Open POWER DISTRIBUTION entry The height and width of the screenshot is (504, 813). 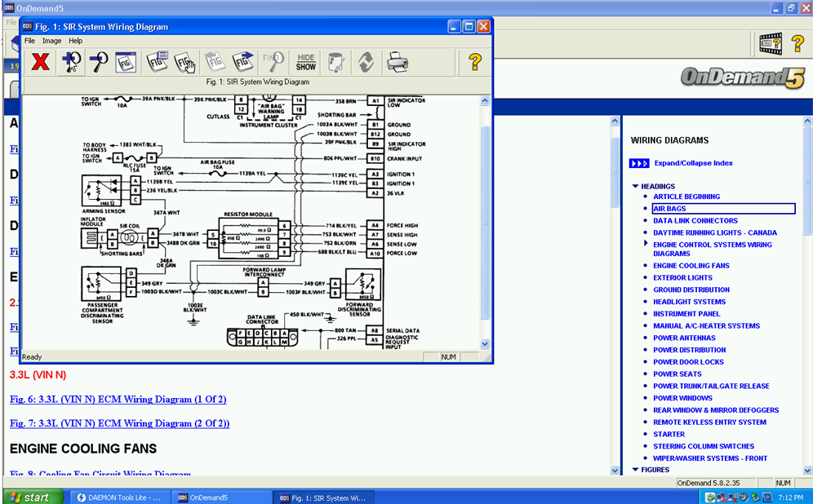(689, 350)
